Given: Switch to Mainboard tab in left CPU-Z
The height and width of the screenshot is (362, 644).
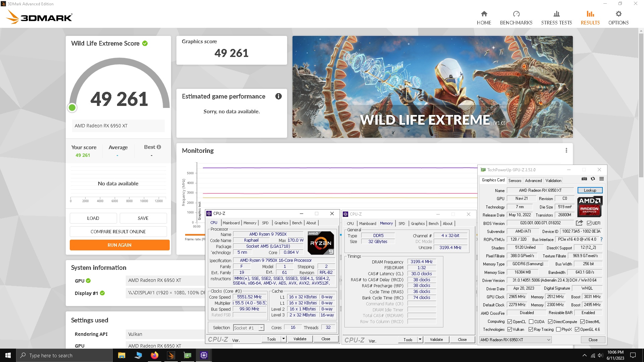Looking at the screenshot, I should click(x=231, y=223).
